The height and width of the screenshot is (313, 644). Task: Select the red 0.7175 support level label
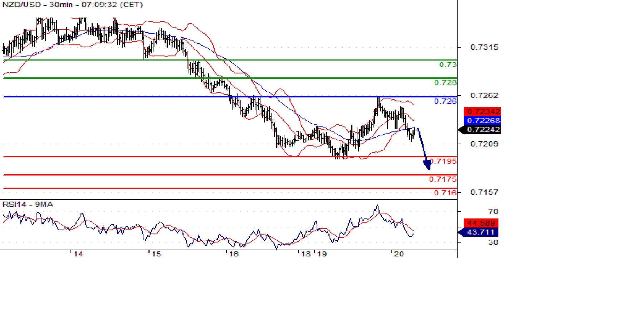point(443,179)
